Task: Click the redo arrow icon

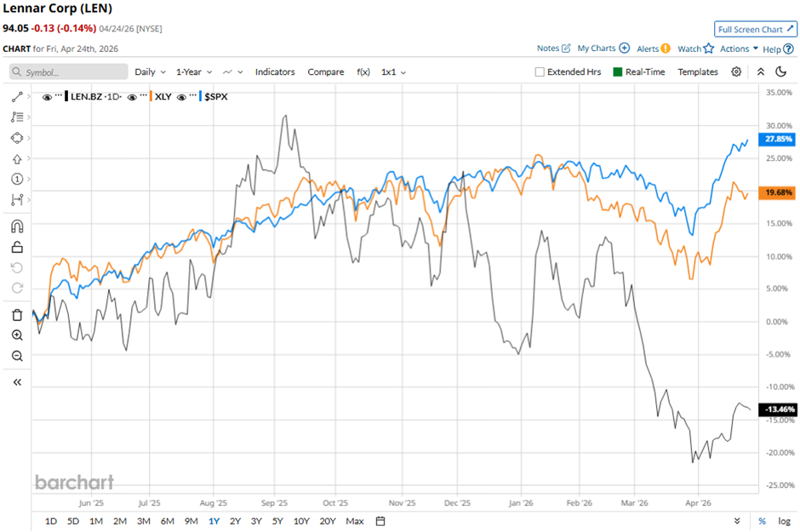Action: (17, 289)
